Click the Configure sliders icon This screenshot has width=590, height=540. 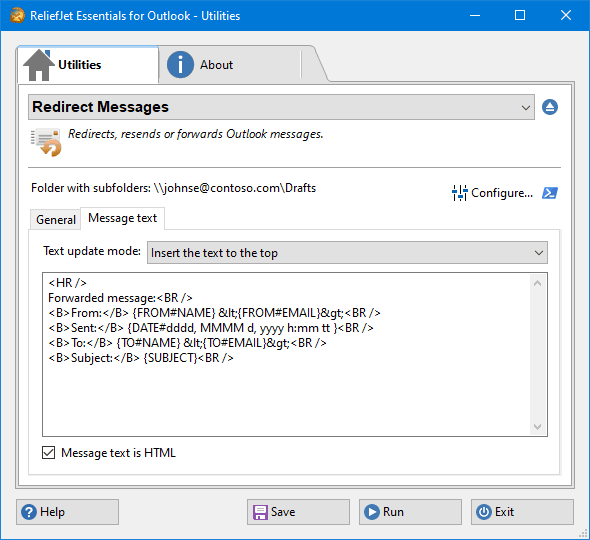tap(459, 193)
